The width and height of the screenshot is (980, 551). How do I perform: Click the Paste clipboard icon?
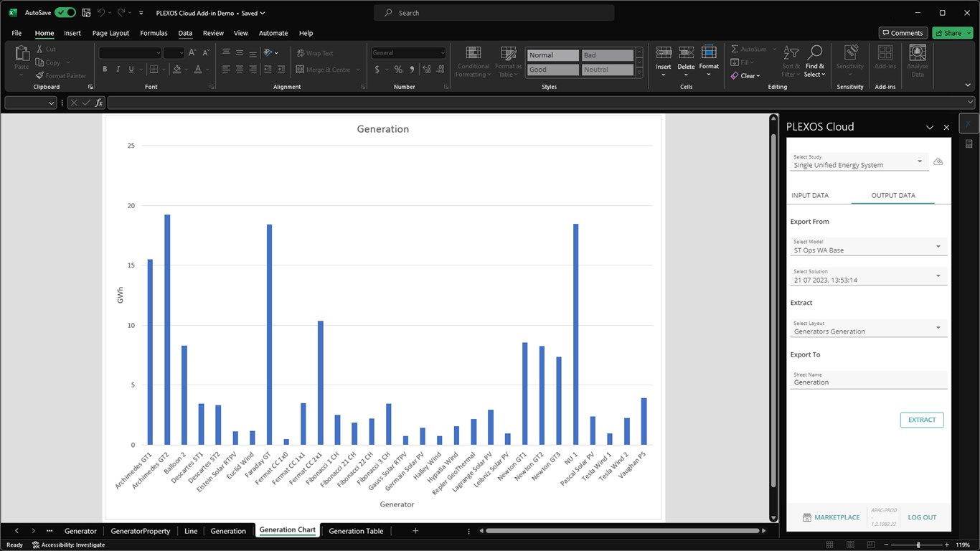[22, 53]
